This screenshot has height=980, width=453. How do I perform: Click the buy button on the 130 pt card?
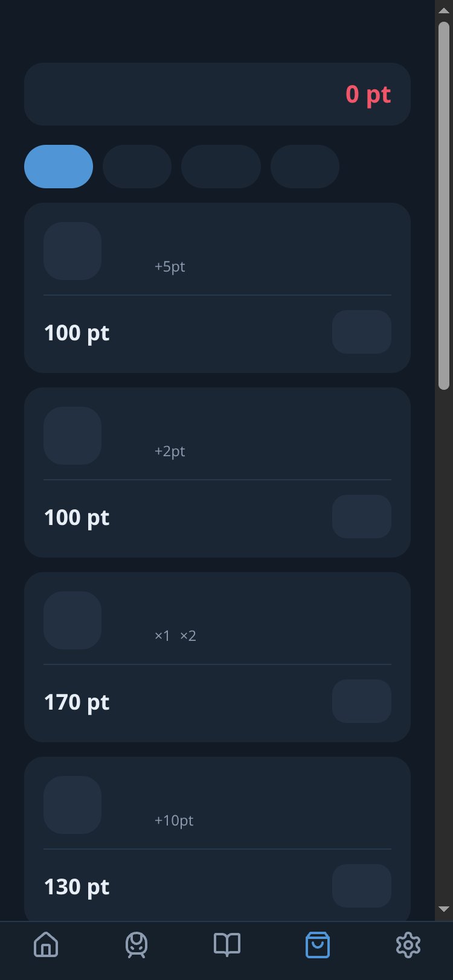362,886
